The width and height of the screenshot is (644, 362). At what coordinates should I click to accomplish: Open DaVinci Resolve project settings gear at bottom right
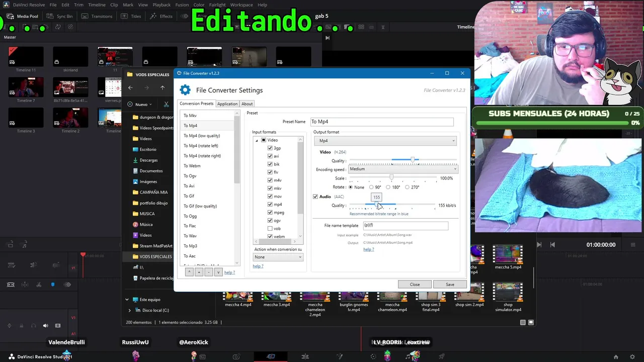click(x=632, y=357)
